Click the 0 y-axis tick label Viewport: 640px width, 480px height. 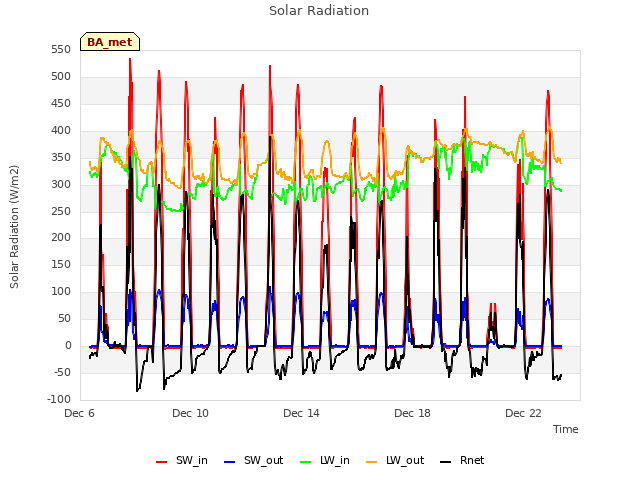pyautogui.click(x=68, y=345)
